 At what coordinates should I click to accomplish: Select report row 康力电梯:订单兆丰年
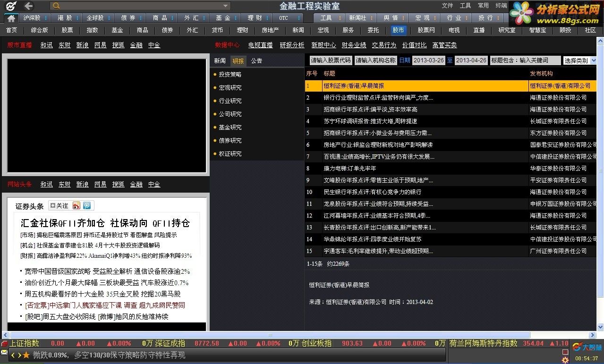click(451, 169)
